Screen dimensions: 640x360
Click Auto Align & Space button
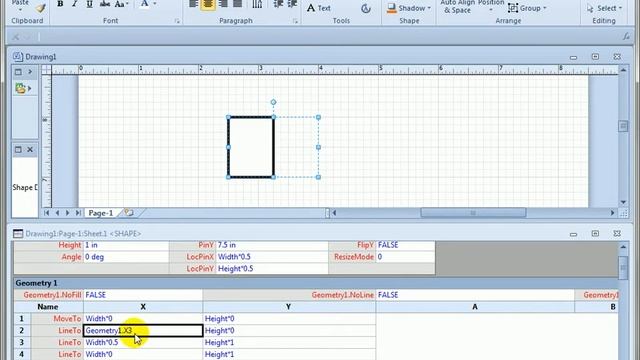click(x=457, y=7)
